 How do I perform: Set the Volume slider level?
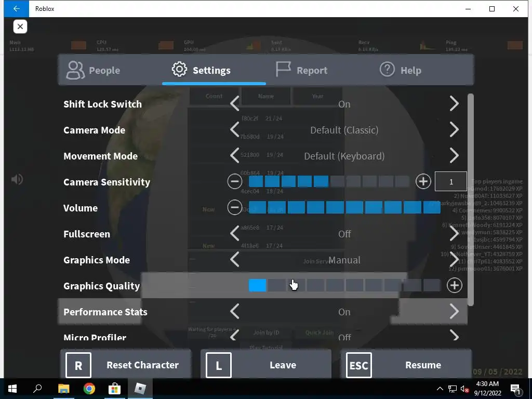tap(344, 207)
